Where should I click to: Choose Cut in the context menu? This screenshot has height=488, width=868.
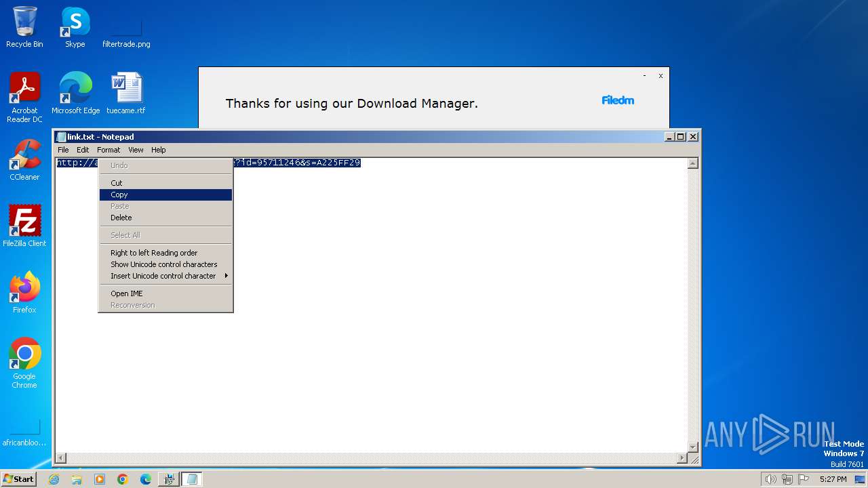[x=165, y=183]
